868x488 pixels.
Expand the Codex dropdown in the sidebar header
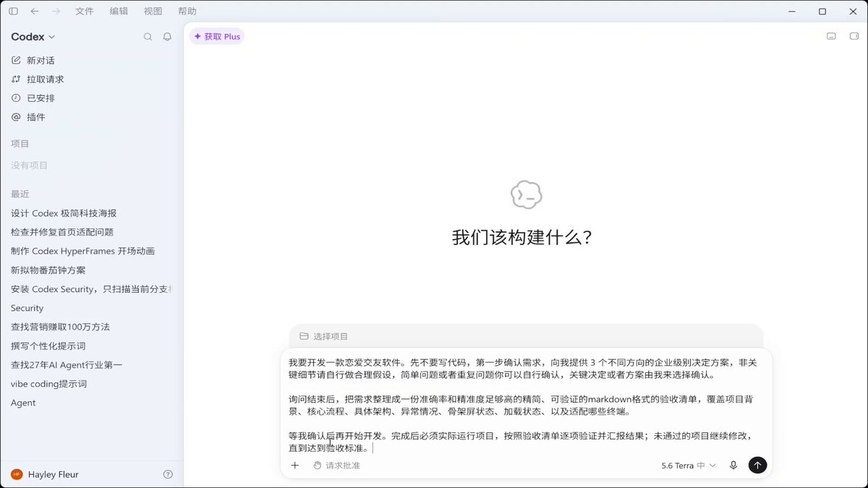tap(33, 37)
